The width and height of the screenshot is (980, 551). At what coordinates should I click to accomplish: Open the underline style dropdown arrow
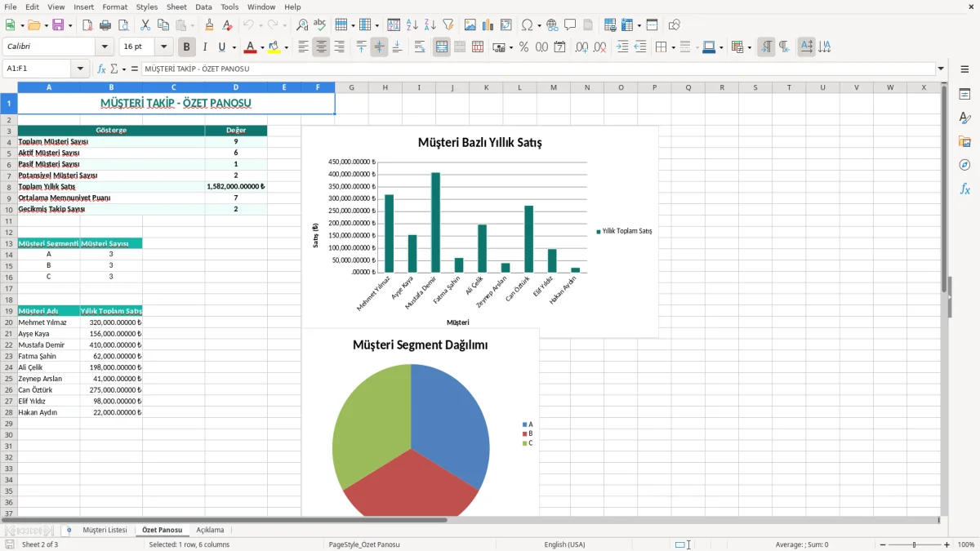pyautogui.click(x=234, y=47)
